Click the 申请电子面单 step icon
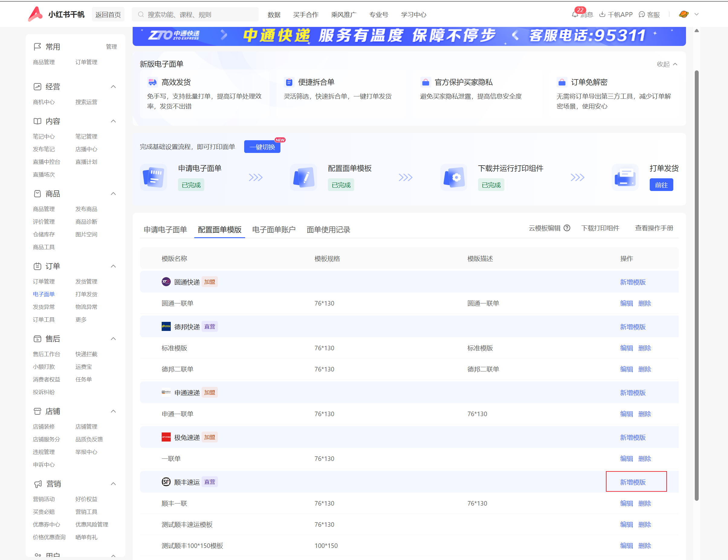 click(154, 177)
